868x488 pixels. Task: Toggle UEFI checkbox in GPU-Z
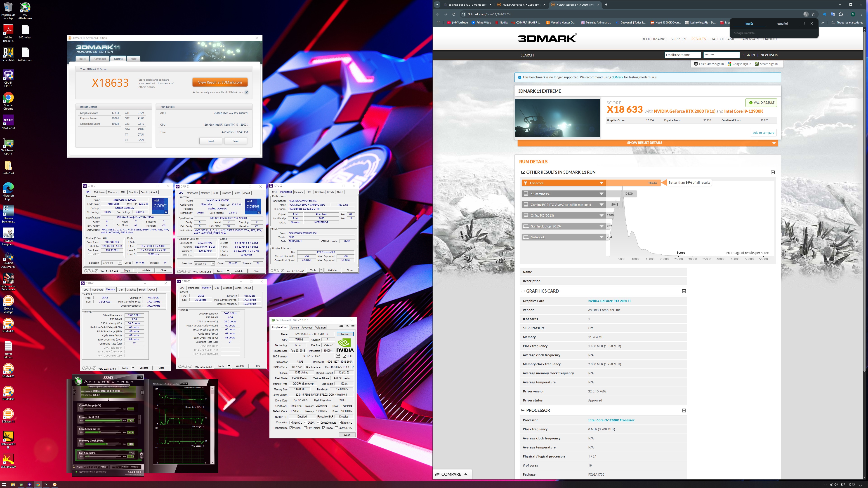344,356
